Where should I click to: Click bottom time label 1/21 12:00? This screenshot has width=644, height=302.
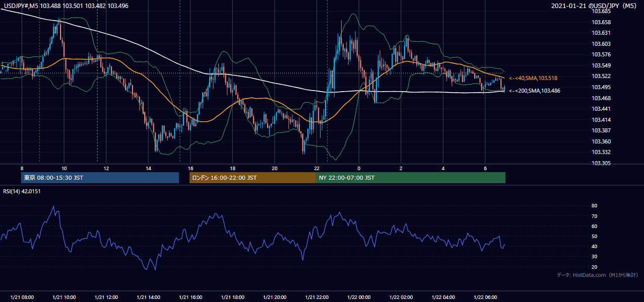[106, 297]
